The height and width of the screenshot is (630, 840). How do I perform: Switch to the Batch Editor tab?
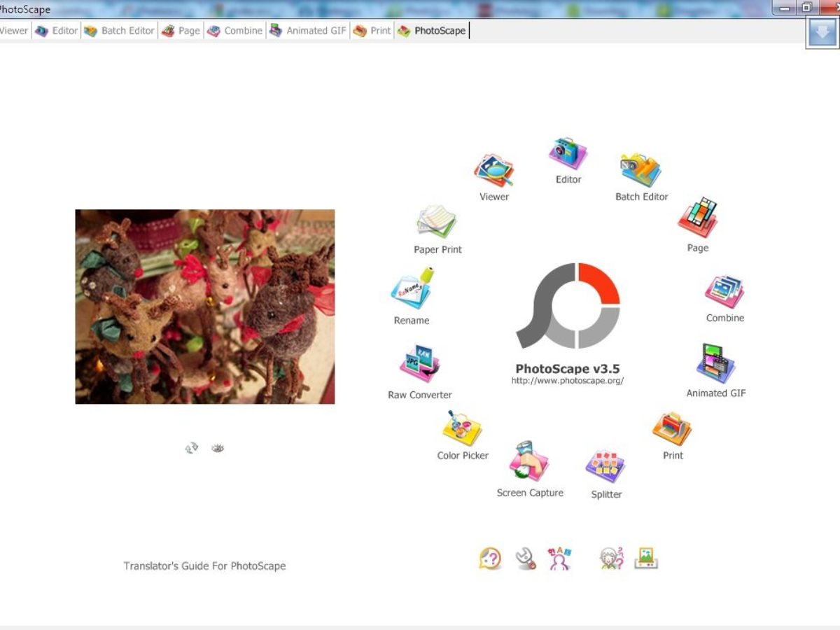click(119, 31)
